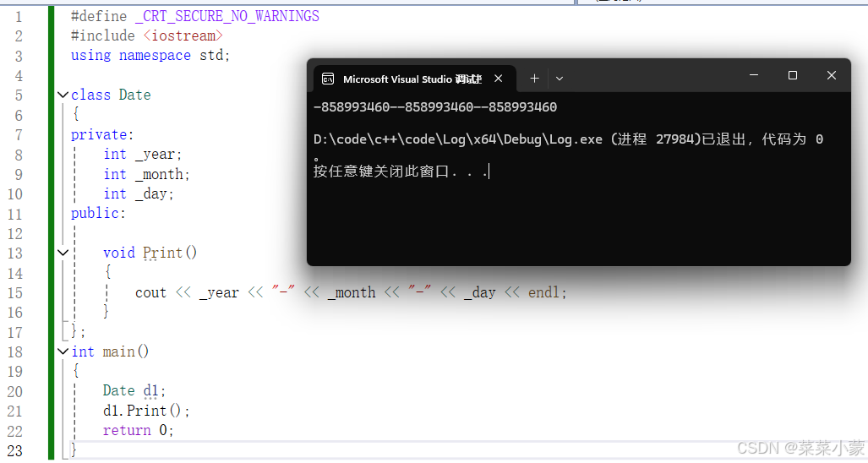Select the Microsoft Visual Studio debug console tab
The image size is (868, 463).
[x=413, y=79]
